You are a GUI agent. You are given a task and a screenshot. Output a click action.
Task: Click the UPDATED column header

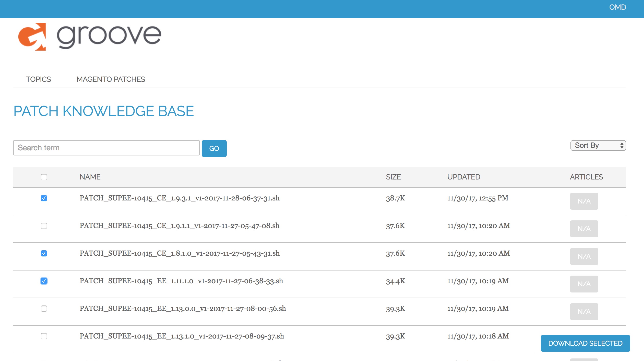464,177
